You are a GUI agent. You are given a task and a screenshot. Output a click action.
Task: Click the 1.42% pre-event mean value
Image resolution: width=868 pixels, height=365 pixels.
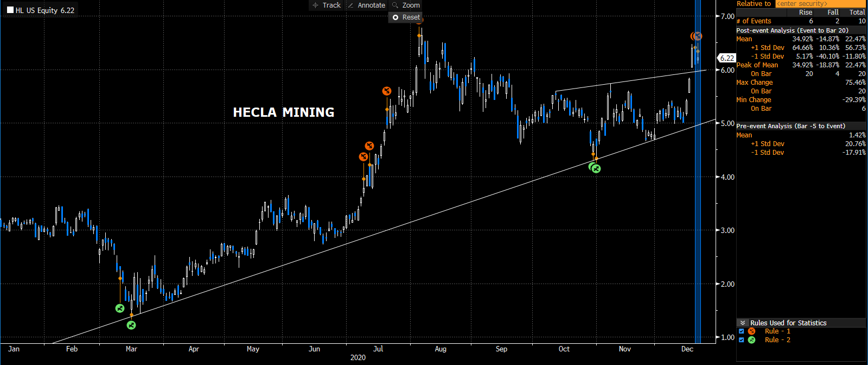coord(857,135)
